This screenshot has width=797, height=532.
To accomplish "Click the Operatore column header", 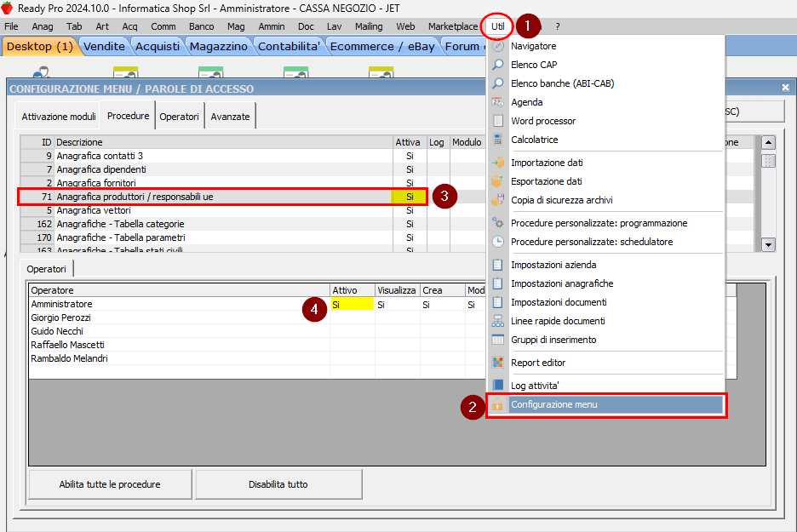I will pos(180,290).
